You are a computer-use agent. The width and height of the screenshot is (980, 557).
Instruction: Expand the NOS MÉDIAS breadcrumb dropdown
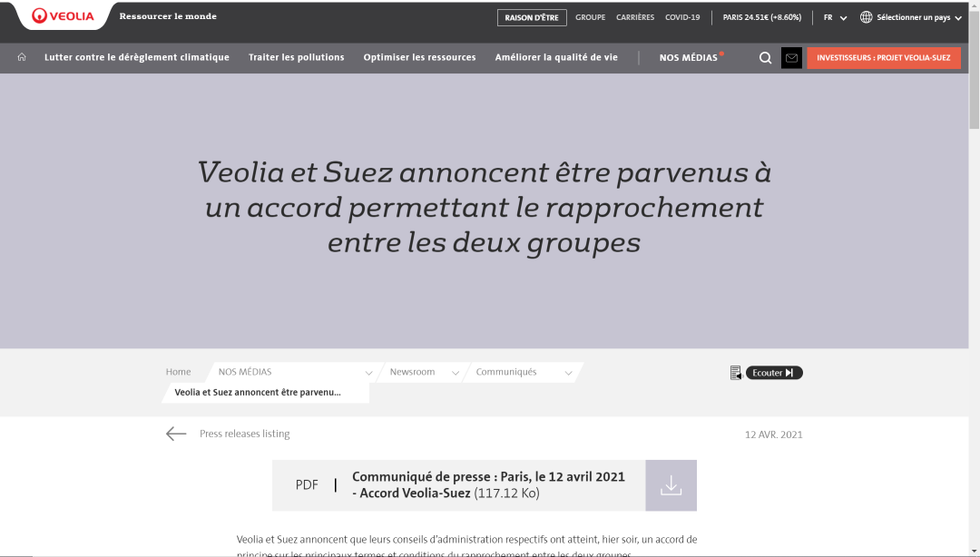coord(368,373)
